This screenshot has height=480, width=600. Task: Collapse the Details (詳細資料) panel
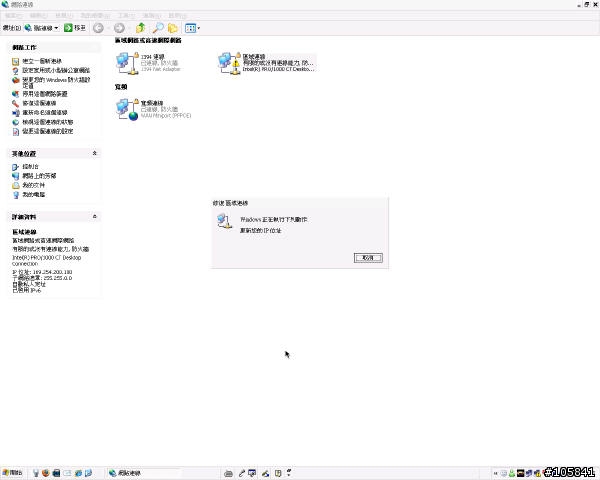tap(95, 217)
